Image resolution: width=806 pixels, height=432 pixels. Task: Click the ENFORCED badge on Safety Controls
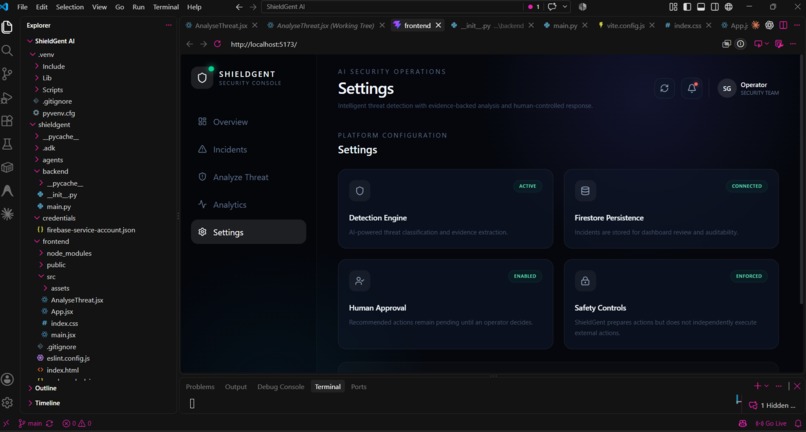(749, 276)
